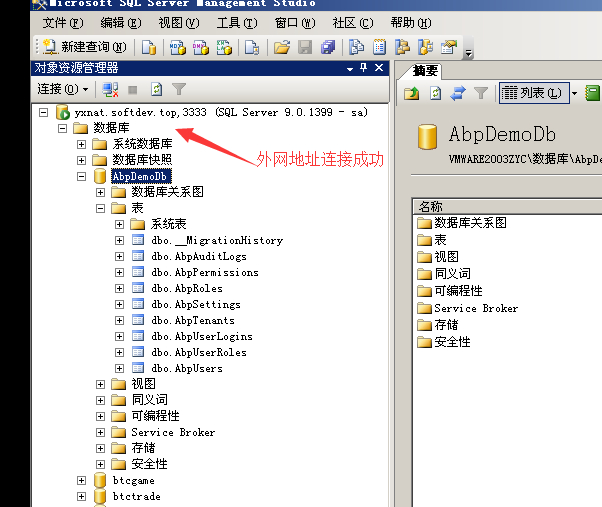Open the main toolbar options arrow
The image size is (602, 507).
pos(468,53)
